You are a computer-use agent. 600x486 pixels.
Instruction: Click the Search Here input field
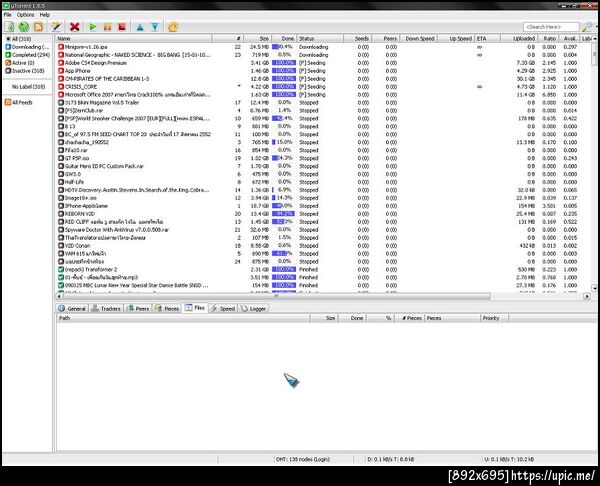pyautogui.click(x=551, y=27)
